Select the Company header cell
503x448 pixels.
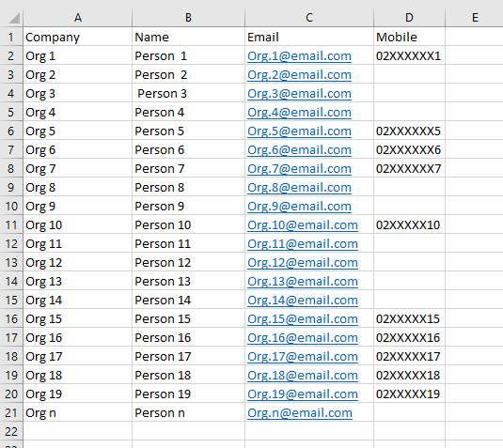tap(78, 37)
